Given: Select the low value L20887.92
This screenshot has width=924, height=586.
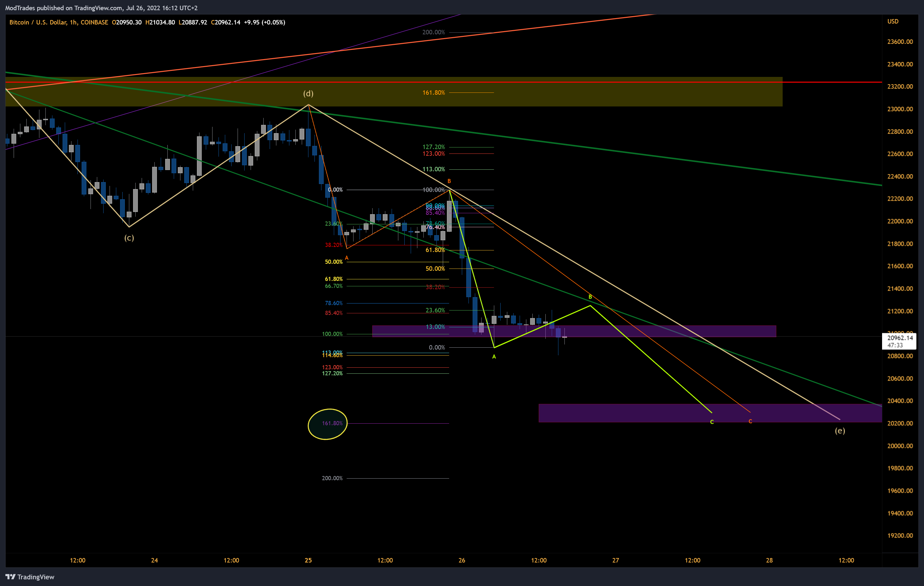Looking at the screenshot, I should pos(192,22).
